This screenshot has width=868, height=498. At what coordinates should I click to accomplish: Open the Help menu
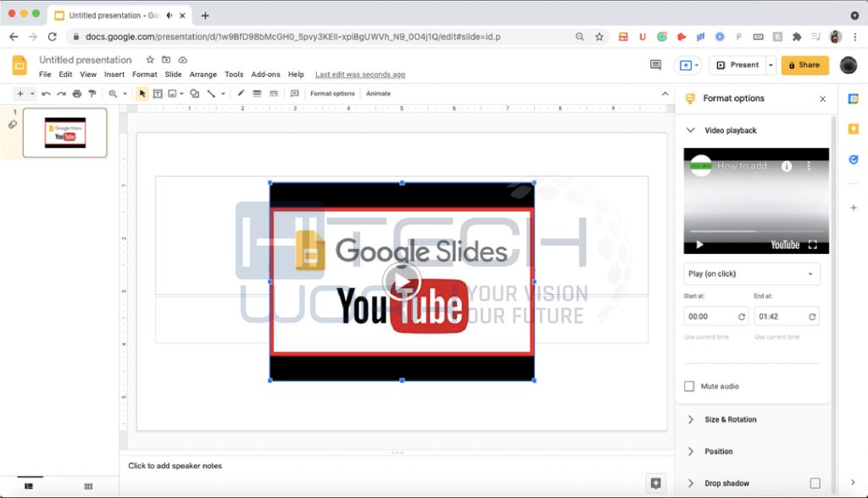[x=296, y=75]
